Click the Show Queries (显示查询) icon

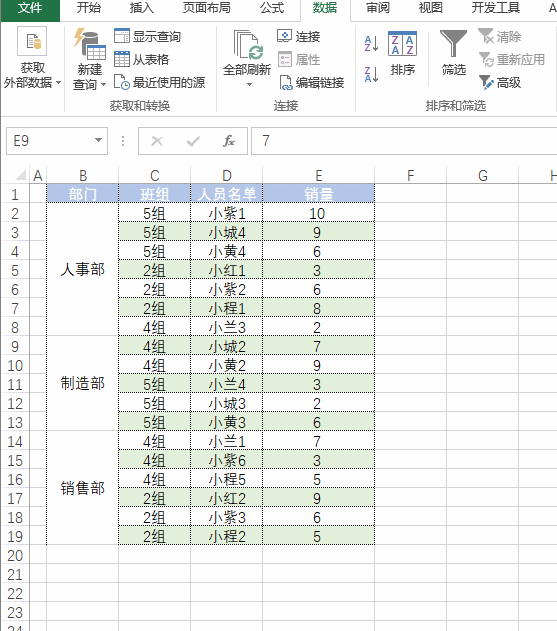point(122,36)
